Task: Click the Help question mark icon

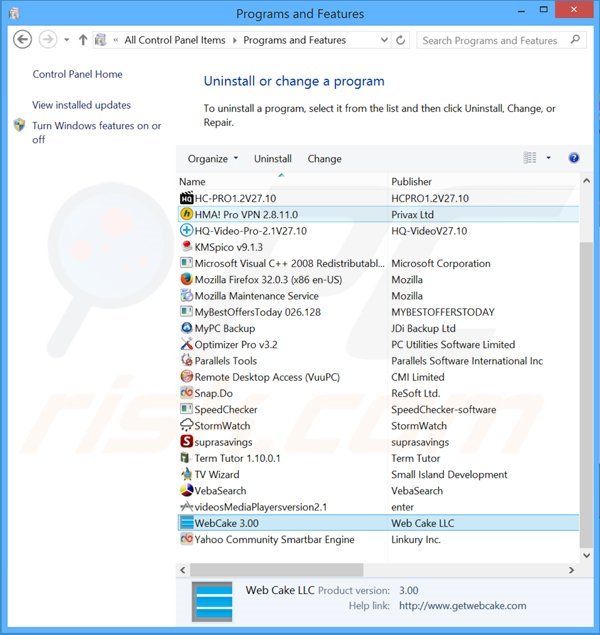Action: [574, 158]
